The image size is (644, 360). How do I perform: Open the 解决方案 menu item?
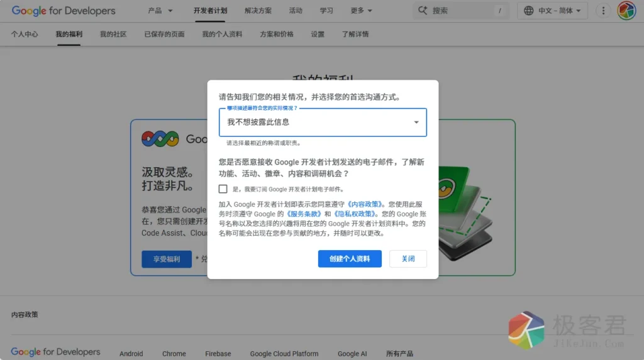(258, 11)
